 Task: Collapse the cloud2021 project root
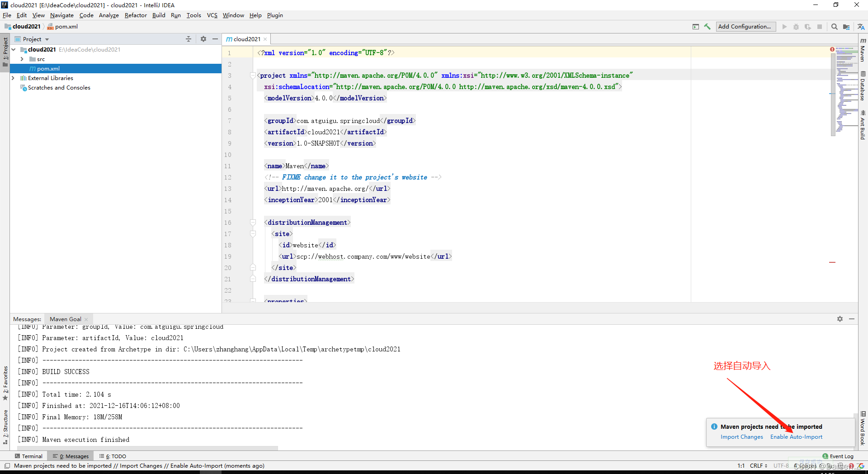14,50
